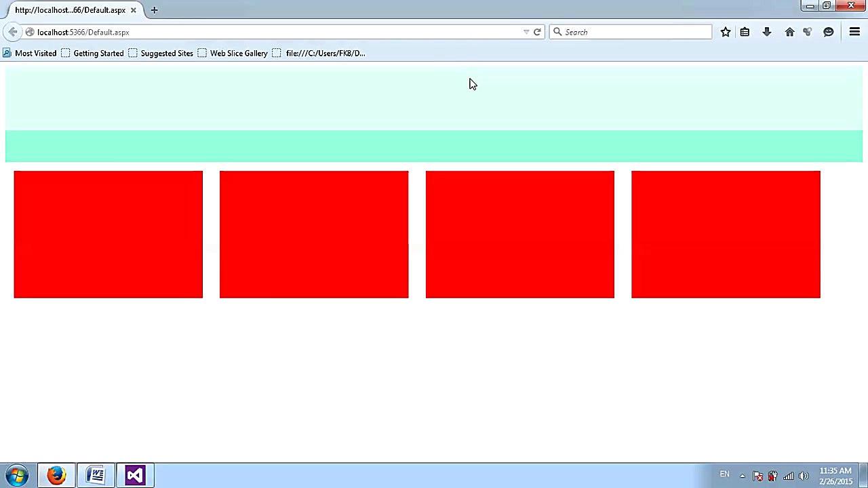868x488 pixels.
Task: Show hidden system tray icons
Action: click(x=742, y=476)
